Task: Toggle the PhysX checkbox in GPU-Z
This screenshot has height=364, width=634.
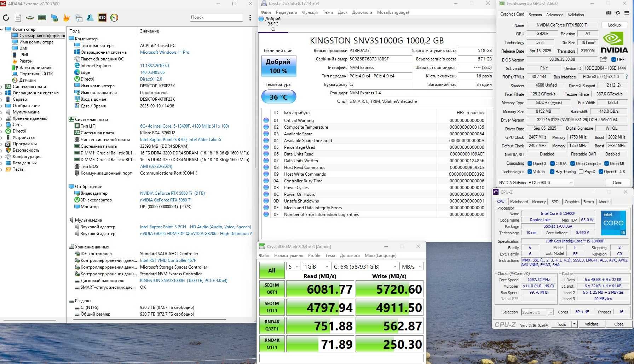Action: (581, 172)
